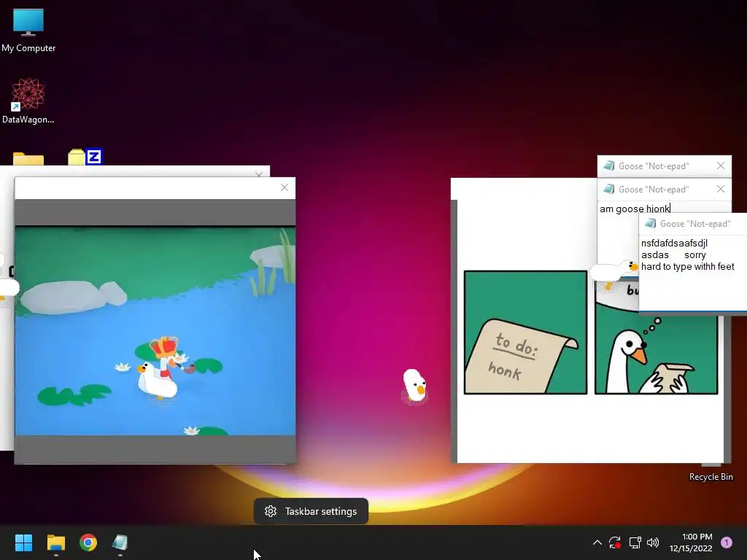The image size is (747, 560).
Task: Click the sync status tray icon
Action: point(615,542)
